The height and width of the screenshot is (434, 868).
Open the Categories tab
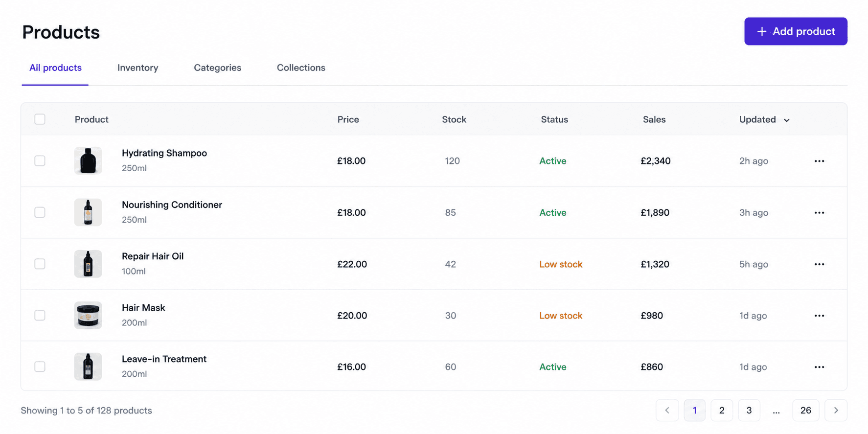[x=217, y=68]
